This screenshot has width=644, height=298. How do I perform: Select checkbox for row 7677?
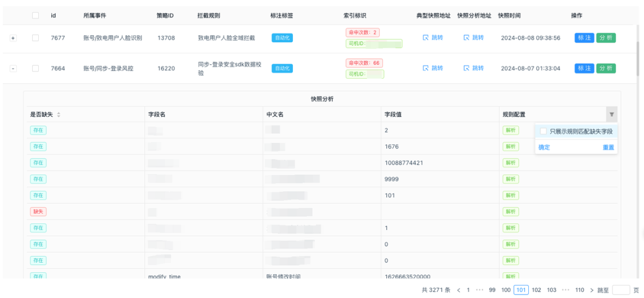(36, 38)
